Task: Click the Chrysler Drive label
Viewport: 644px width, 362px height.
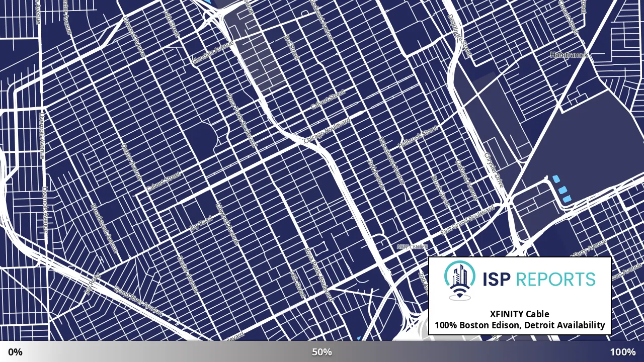Action: pyautogui.click(x=494, y=170)
